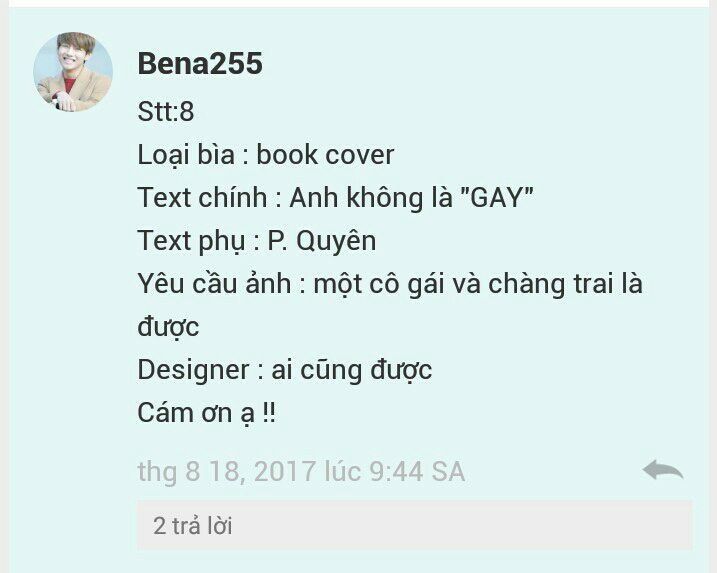This screenshot has width=717, height=573.
Task: Click the words "book cover"
Action: [325, 155]
